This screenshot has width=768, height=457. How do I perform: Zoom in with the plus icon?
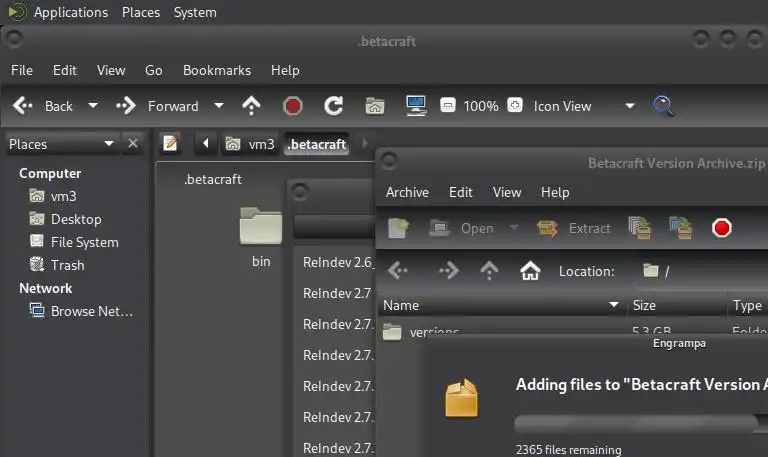[515, 105]
